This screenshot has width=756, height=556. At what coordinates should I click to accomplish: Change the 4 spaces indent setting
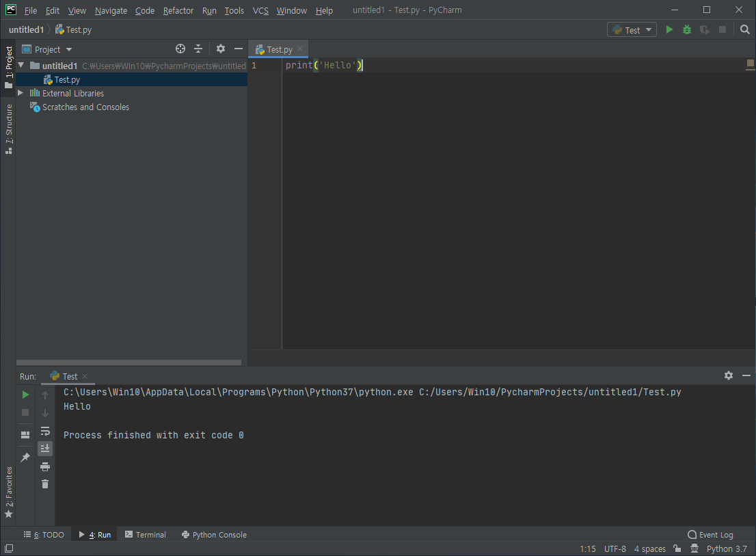click(649, 548)
